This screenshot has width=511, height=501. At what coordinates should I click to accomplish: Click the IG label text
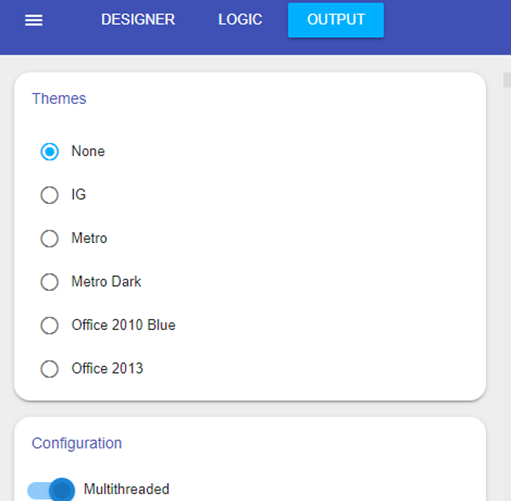click(79, 194)
